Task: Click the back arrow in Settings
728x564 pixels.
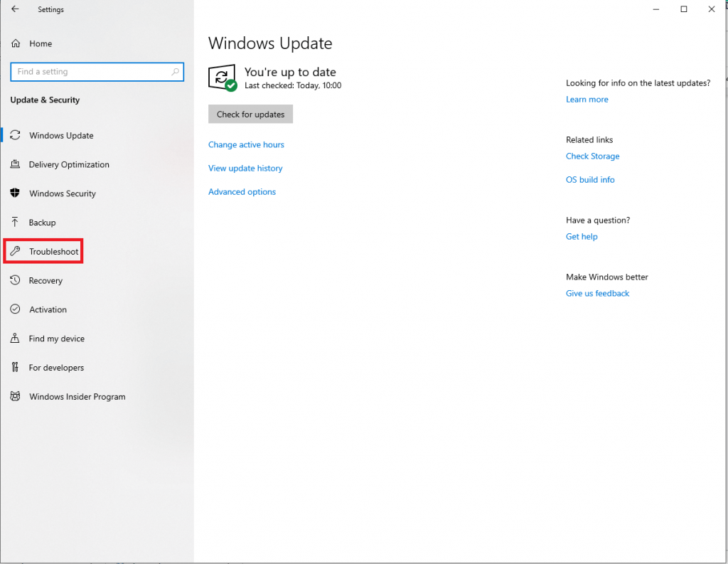Action: [x=15, y=9]
